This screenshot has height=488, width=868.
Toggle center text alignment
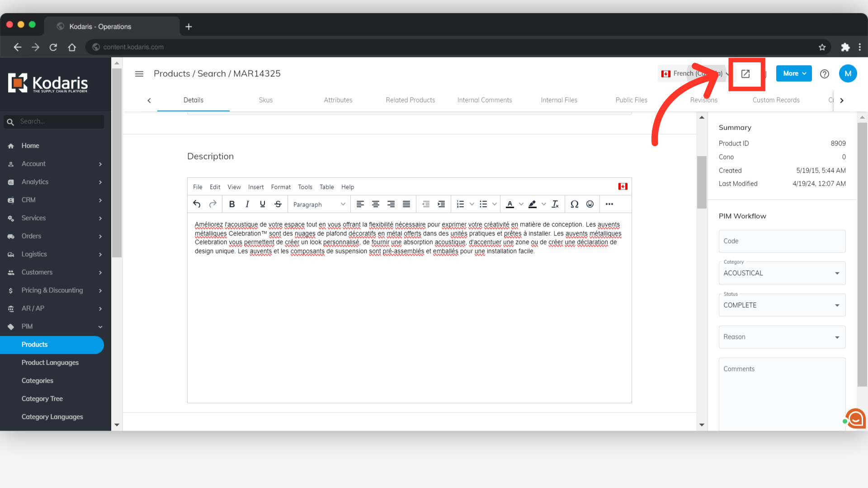click(375, 204)
